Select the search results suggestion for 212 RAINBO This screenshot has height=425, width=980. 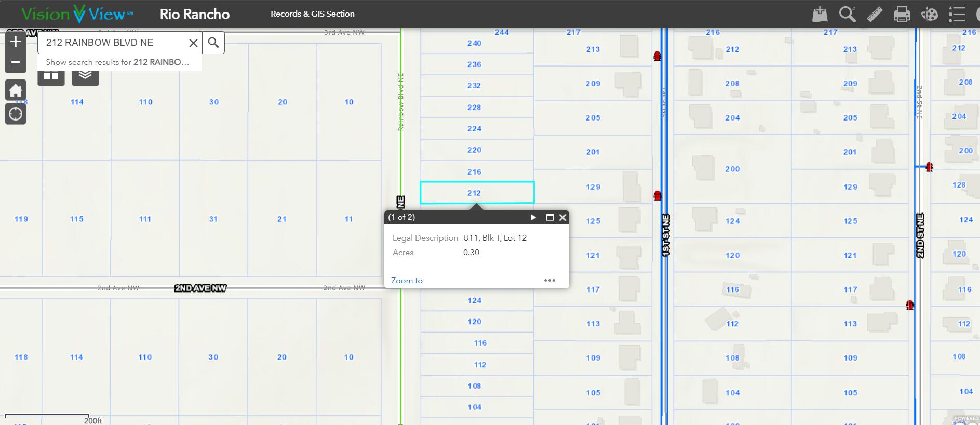coord(119,62)
